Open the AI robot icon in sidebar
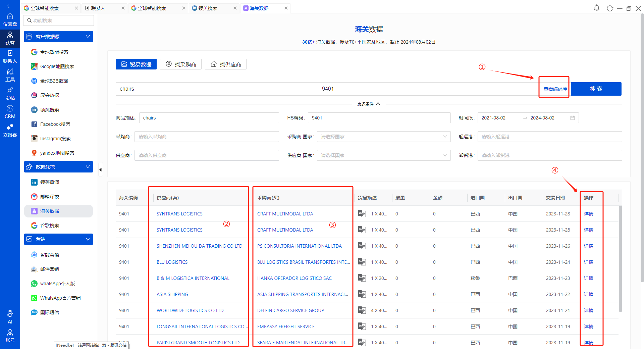This screenshot has width=644, height=349. pyautogui.click(x=10, y=317)
